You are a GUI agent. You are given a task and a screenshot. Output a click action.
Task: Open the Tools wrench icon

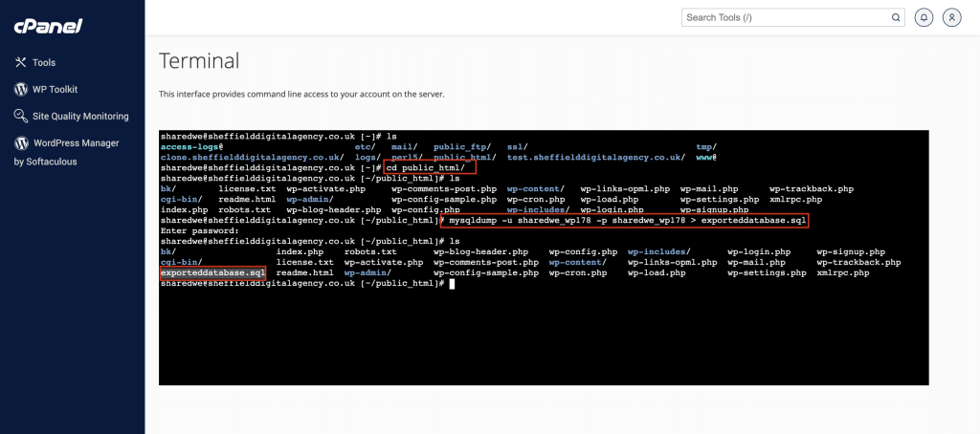[x=21, y=62]
